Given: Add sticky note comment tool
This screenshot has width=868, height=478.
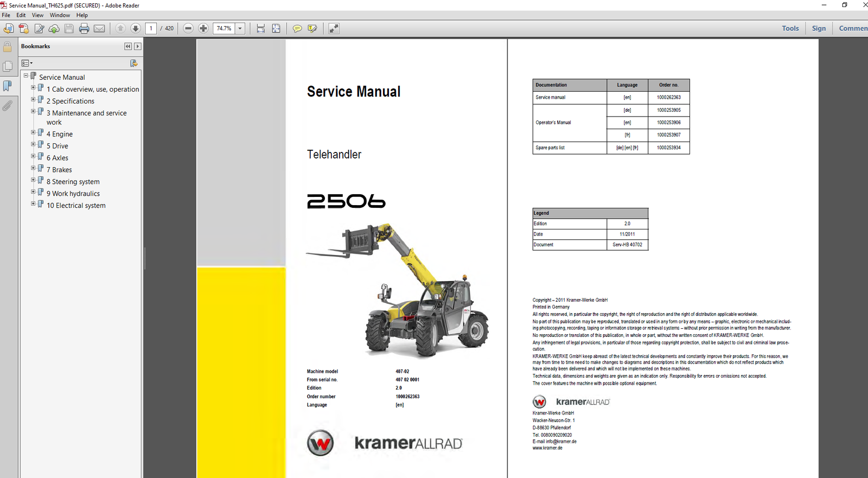Looking at the screenshot, I should tap(297, 28).
